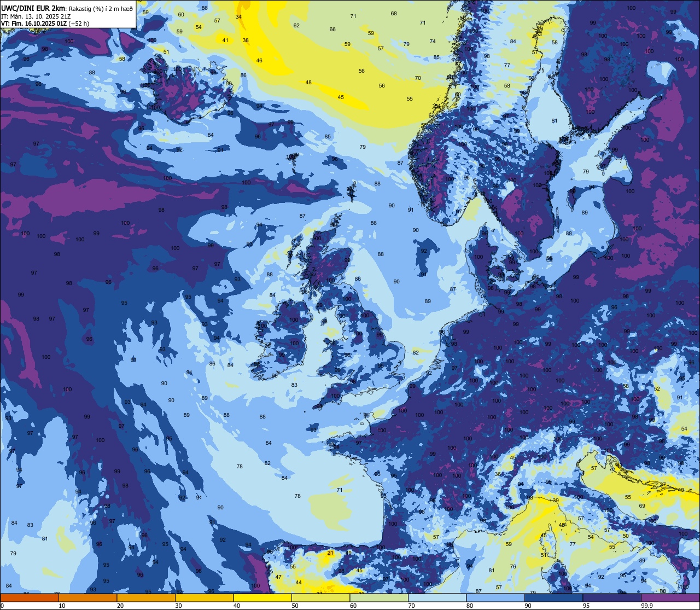700x610 pixels.
Task: Click the purple legend swatch above 99.9
Action: [670, 597]
